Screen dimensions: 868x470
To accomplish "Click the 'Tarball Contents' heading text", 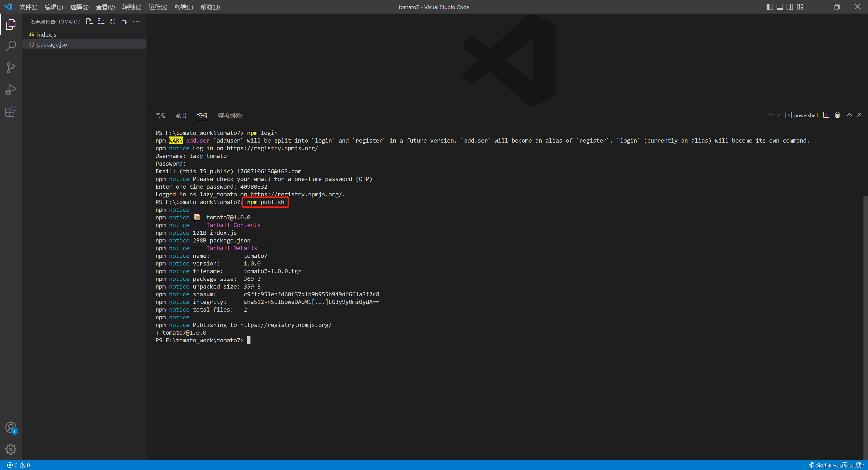I will pyautogui.click(x=233, y=225).
